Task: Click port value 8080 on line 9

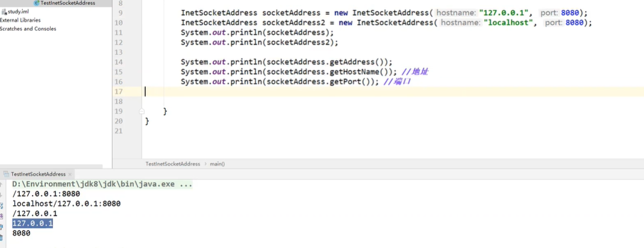Action: [x=570, y=13]
